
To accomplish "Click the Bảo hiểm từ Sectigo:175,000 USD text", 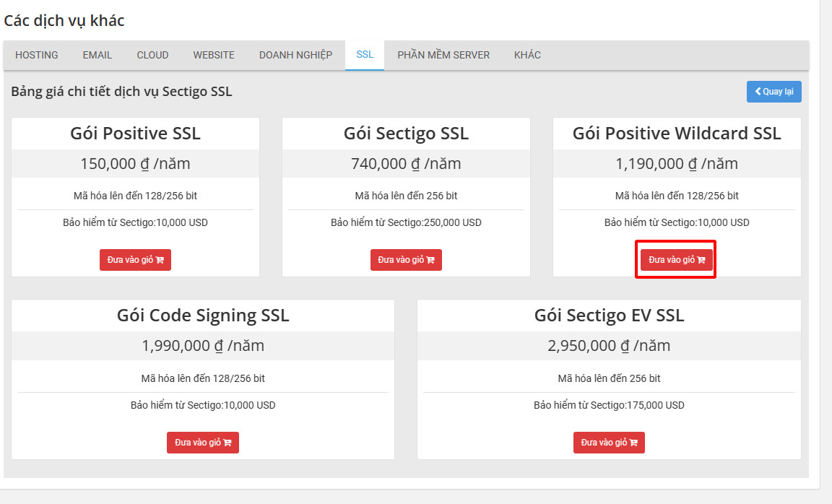I will (609, 405).
